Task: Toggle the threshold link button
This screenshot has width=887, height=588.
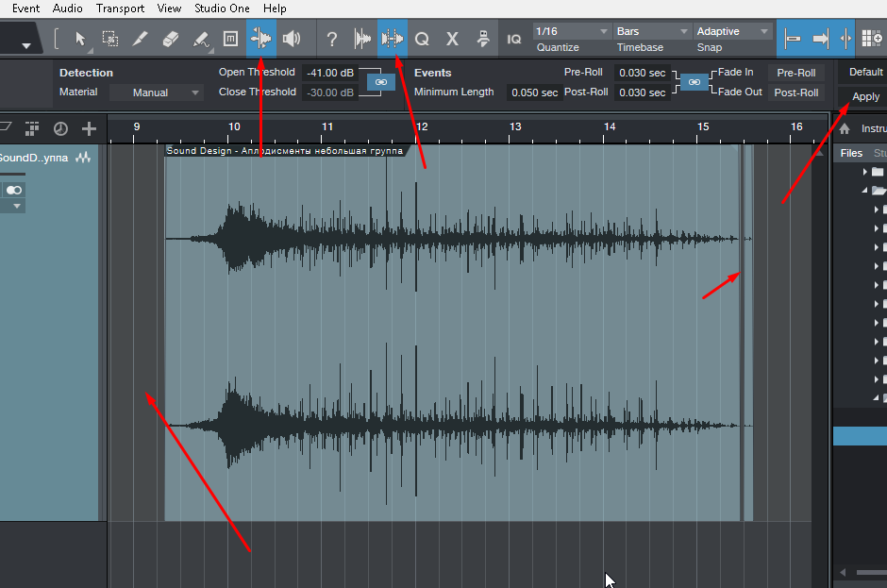Action: point(380,82)
